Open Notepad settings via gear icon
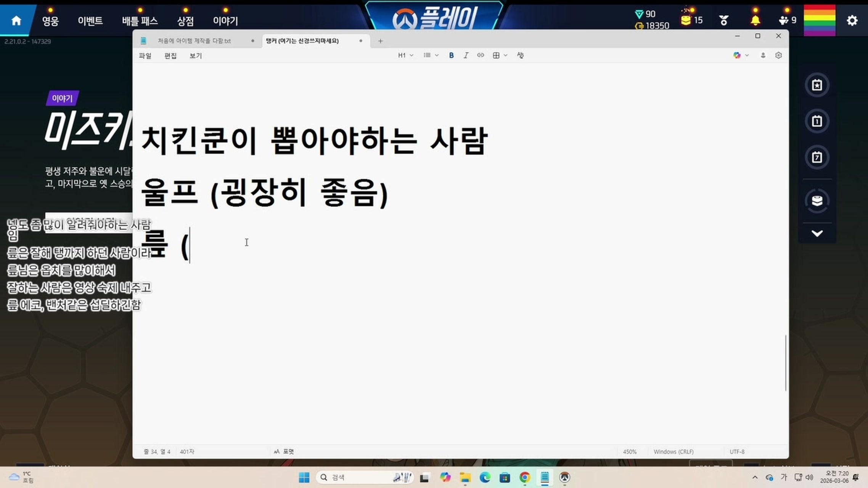 (779, 55)
